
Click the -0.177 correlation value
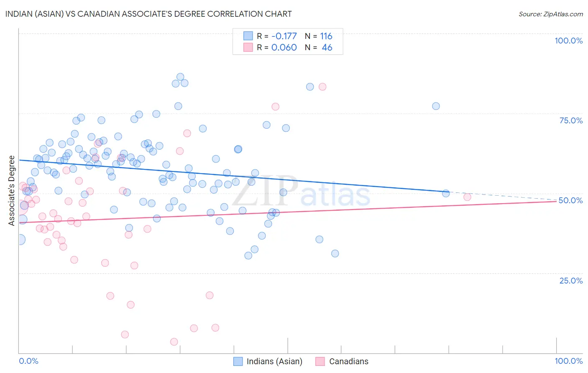click(x=284, y=36)
